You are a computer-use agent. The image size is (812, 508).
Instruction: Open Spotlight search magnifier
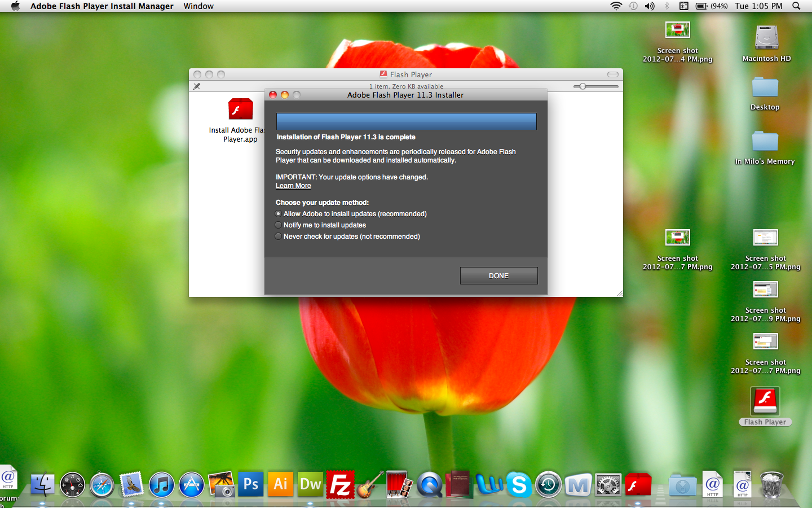pos(796,6)
